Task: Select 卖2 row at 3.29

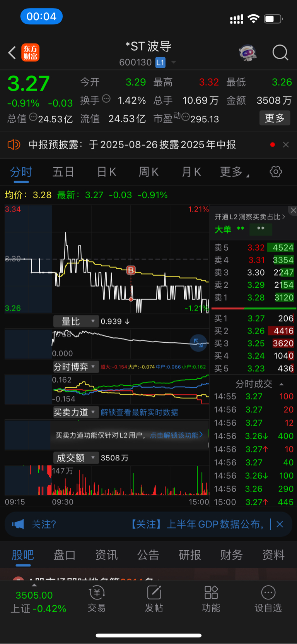Action: pyautogui.click(x=254, y=285)
